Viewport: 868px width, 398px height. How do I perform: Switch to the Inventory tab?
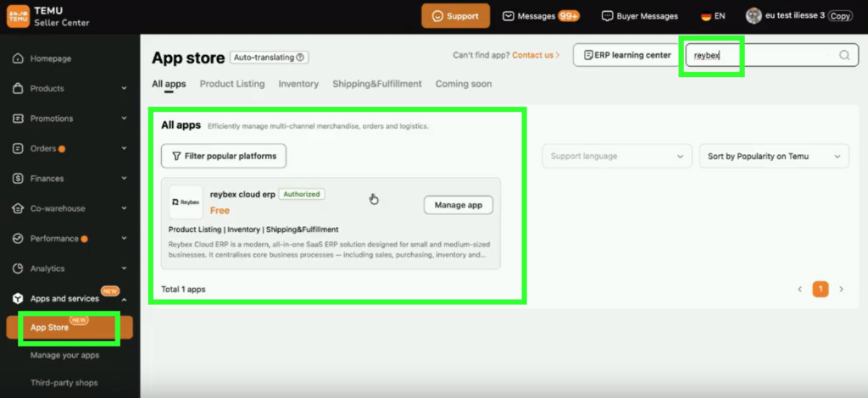[x=298, y=84]
